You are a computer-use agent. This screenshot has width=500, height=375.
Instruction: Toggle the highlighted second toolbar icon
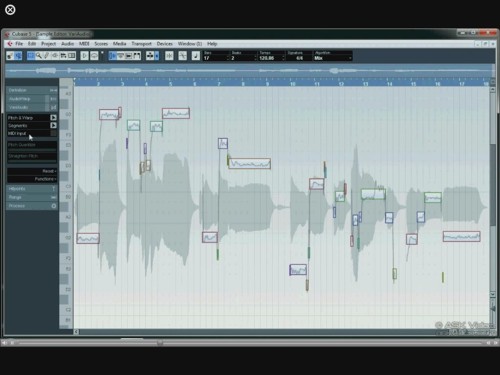18,56
